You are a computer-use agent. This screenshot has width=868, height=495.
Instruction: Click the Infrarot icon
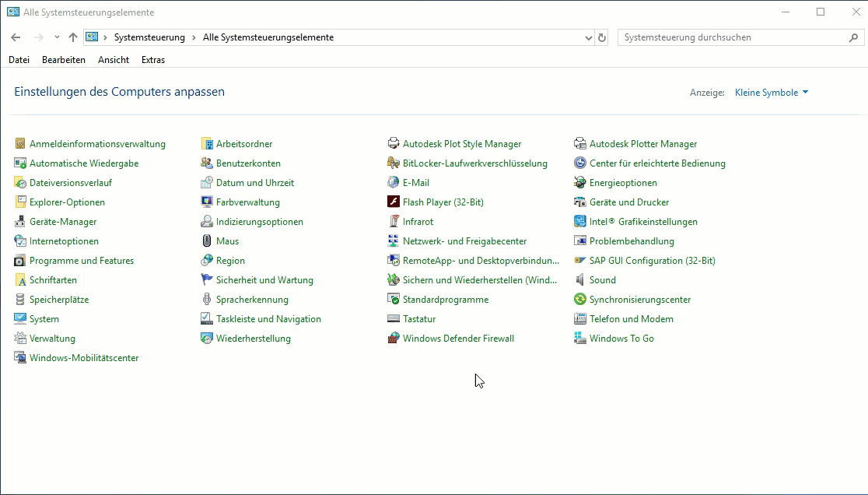[x=393, y=222]
